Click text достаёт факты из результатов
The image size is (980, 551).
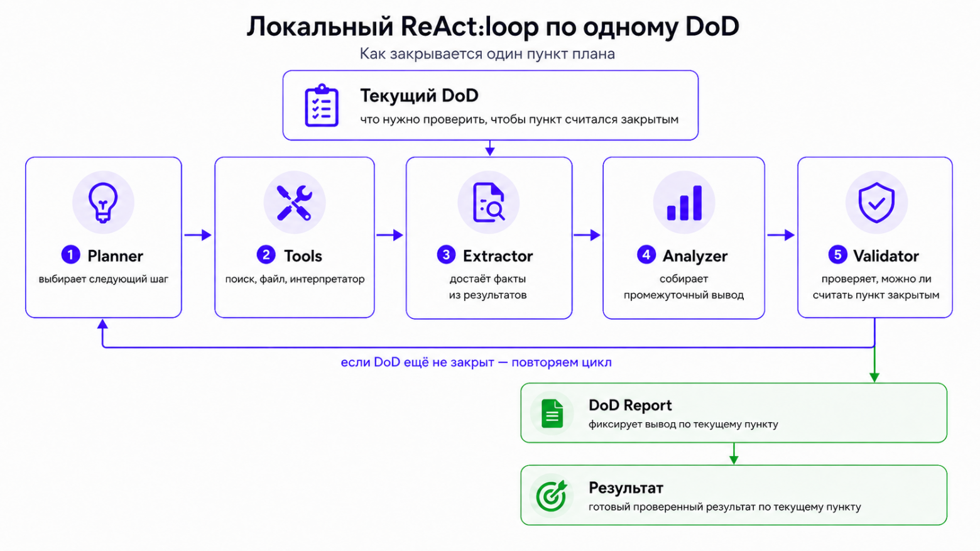488,287
